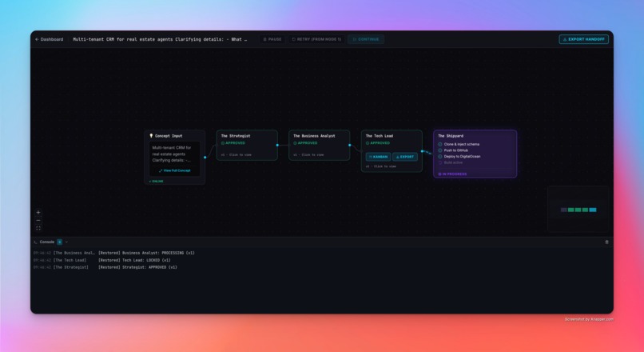The width and height of the screenshot is (644, 352).
Task: Click the Concept Input output connector dot
Action: coord(205,158)
